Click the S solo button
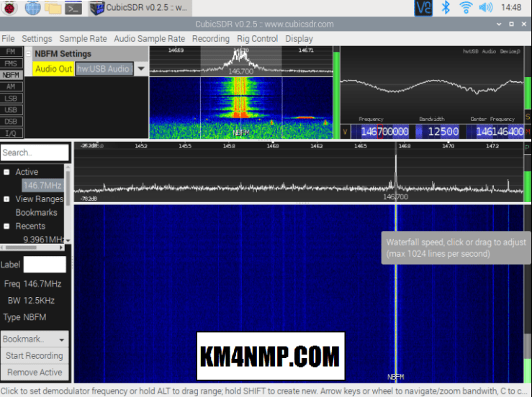Image resolution: width=532 pixels, height=397 pixels. (x=528, y=117)
